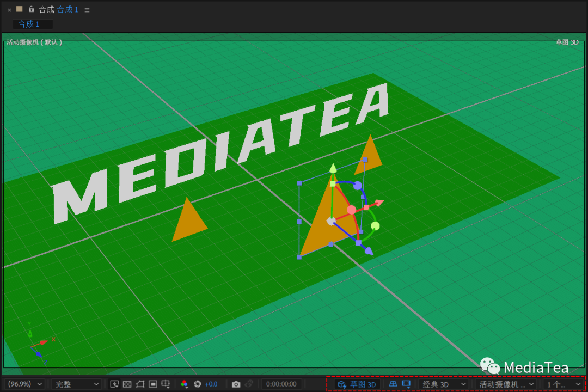Click the pink rotation circle handle on gizmo
Screen dimensions: 588x392
point(351,210)
